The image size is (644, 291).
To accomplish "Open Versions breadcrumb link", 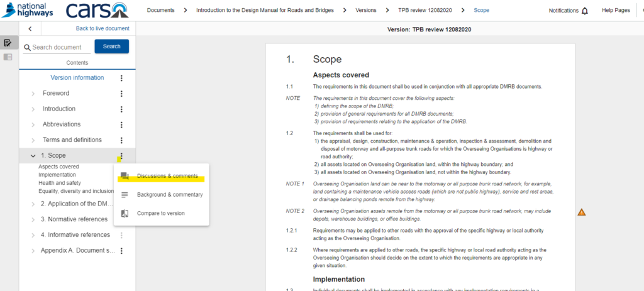I will pos(365,11).
